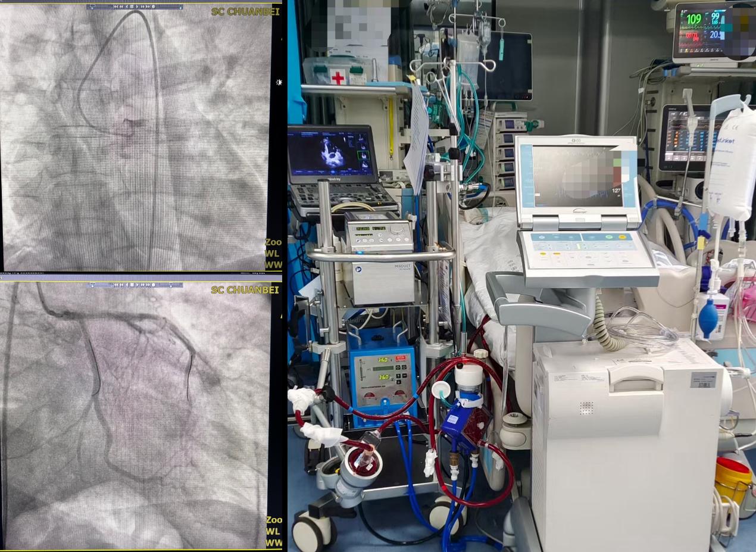Viewport: 756px width, 552px height.
Task: Rewind the bottom angiogram cine loop
Action: tap(121, 285)
